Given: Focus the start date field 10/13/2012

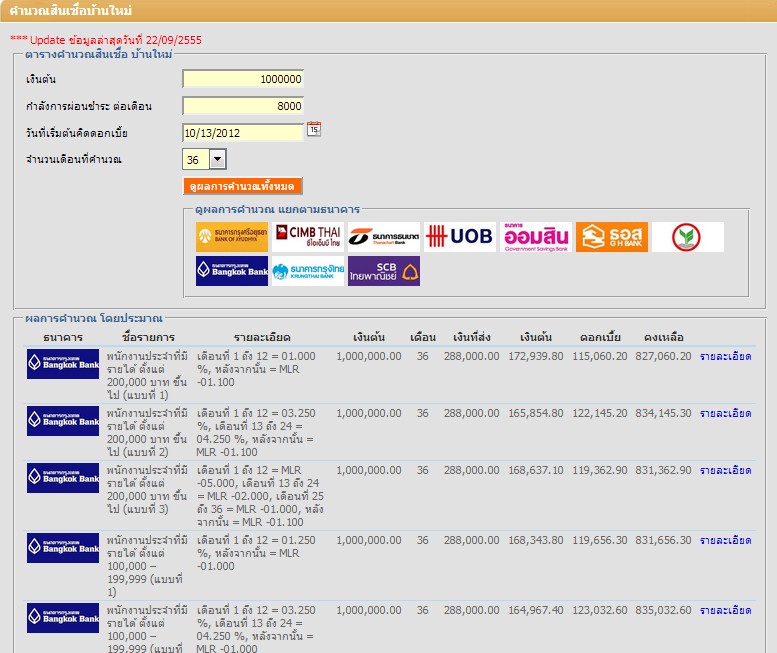Looking at the screenshot, I should (x=243, y=133).
